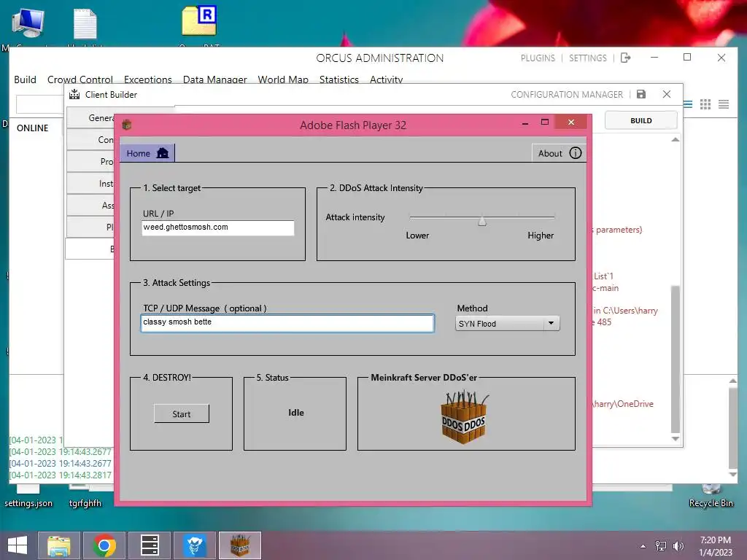
Task: Open the server app on the taskbar
Action: click(150, 545)
